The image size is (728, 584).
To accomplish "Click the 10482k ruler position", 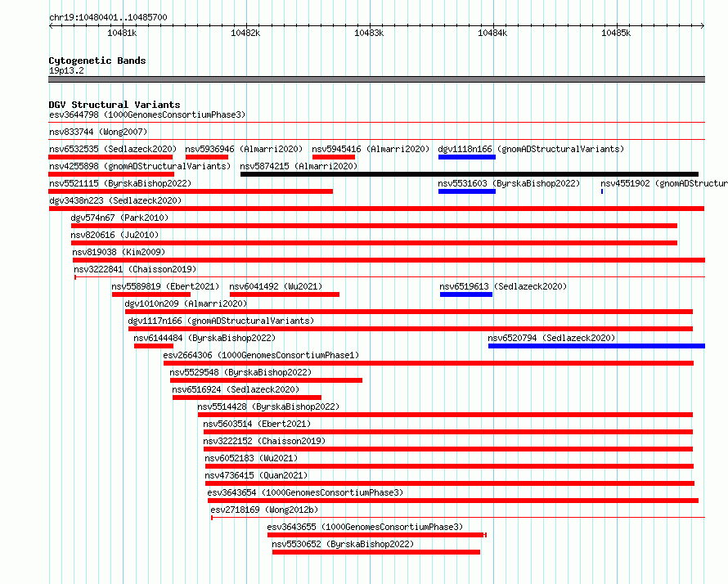I will (x=245, y=33).
